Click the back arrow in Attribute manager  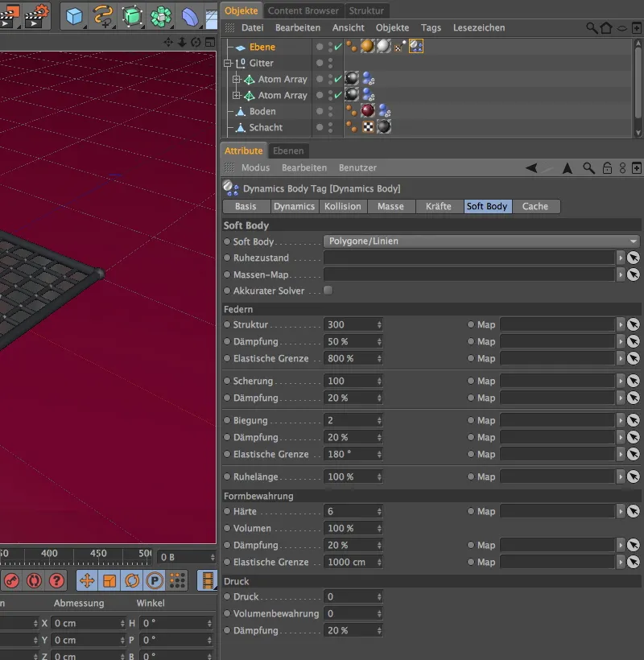click(531, 168)
